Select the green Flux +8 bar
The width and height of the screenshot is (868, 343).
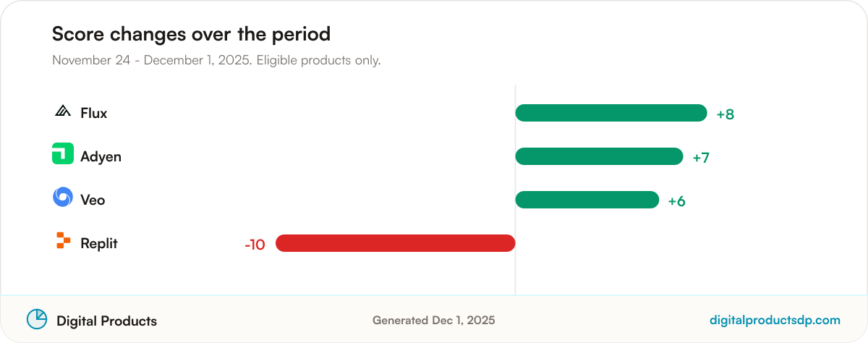[x=611, y=113]
